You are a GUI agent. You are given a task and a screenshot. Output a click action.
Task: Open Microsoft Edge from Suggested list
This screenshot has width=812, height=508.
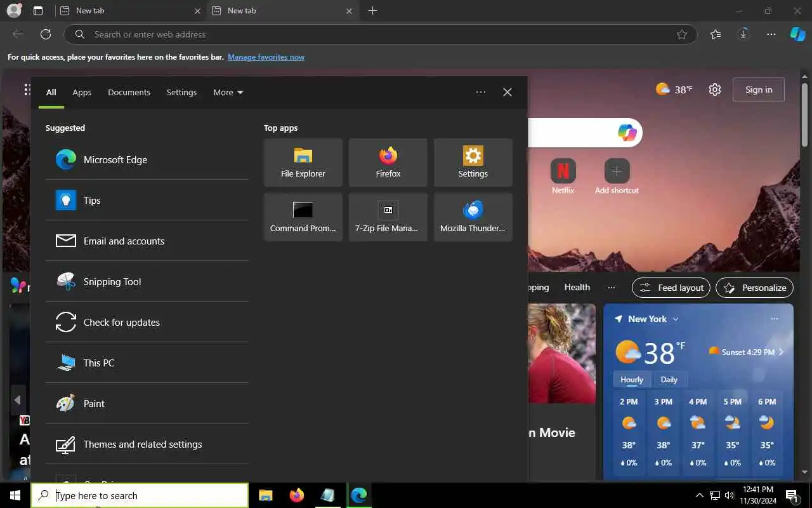click(x=147, y=159)
